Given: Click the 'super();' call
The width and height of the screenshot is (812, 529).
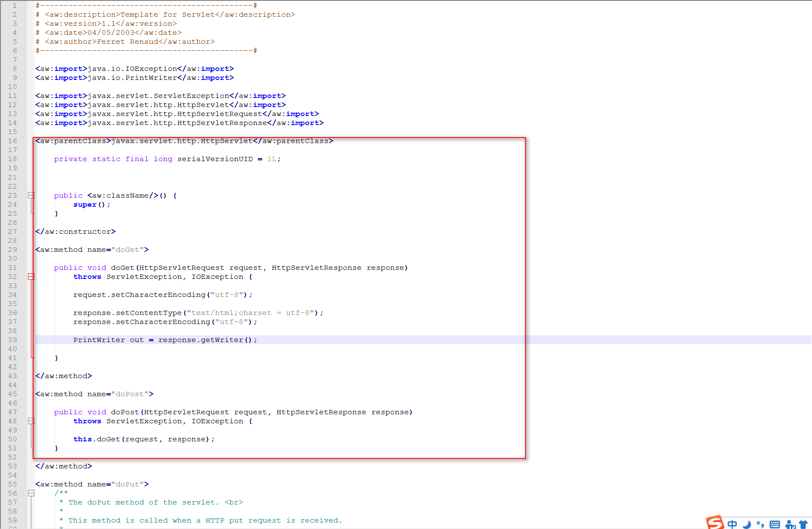Looking at the screenshot, I should (92, 205).
